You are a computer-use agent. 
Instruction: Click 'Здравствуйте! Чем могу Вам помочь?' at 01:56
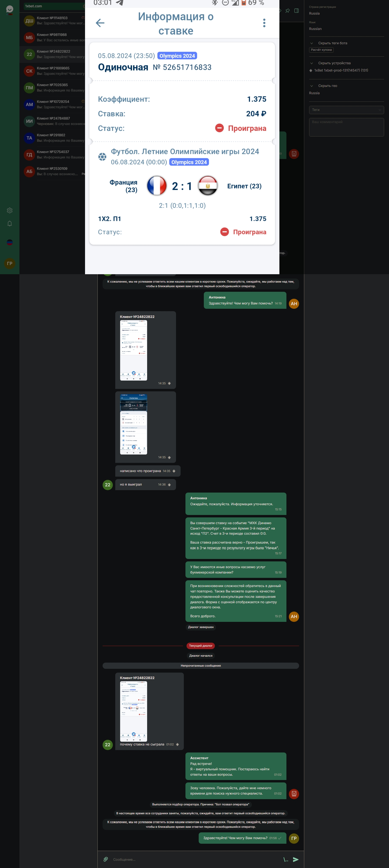(x=242, y=838)
